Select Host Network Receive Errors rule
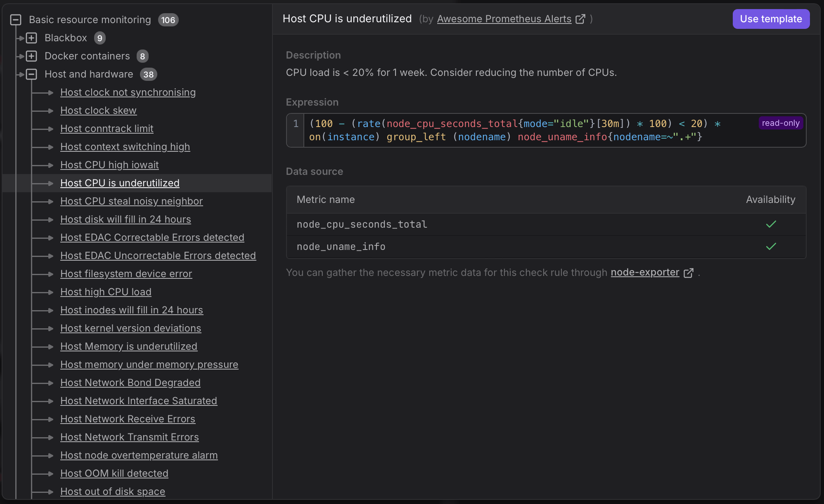 (x=128, y=419)
